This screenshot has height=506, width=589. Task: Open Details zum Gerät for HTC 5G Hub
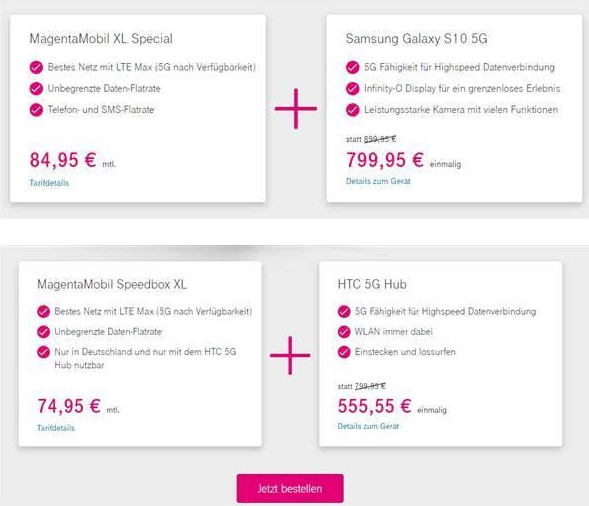coord(368,426)
